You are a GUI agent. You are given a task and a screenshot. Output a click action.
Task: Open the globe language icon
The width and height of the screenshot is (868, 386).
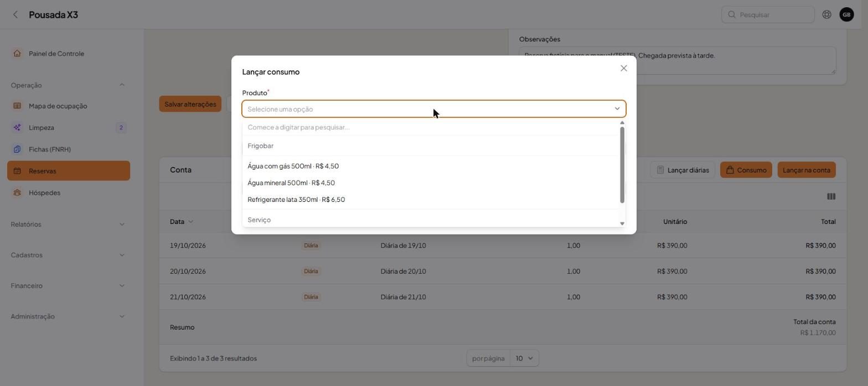826,15
